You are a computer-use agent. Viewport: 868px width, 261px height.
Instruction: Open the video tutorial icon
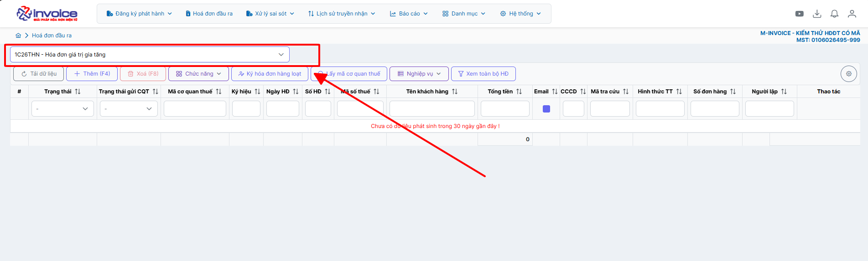tap(799, 14)
